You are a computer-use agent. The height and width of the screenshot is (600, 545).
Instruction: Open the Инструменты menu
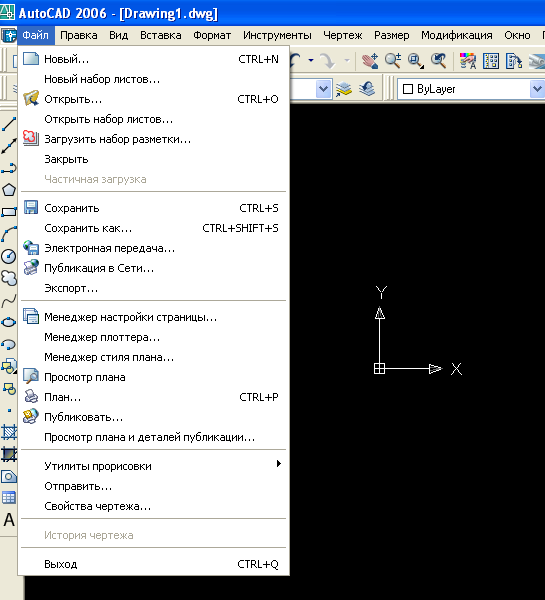click(277, 35)
